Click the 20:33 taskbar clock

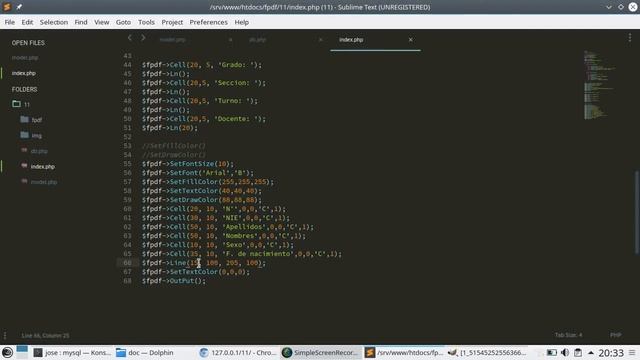click(x=611, y=353)
